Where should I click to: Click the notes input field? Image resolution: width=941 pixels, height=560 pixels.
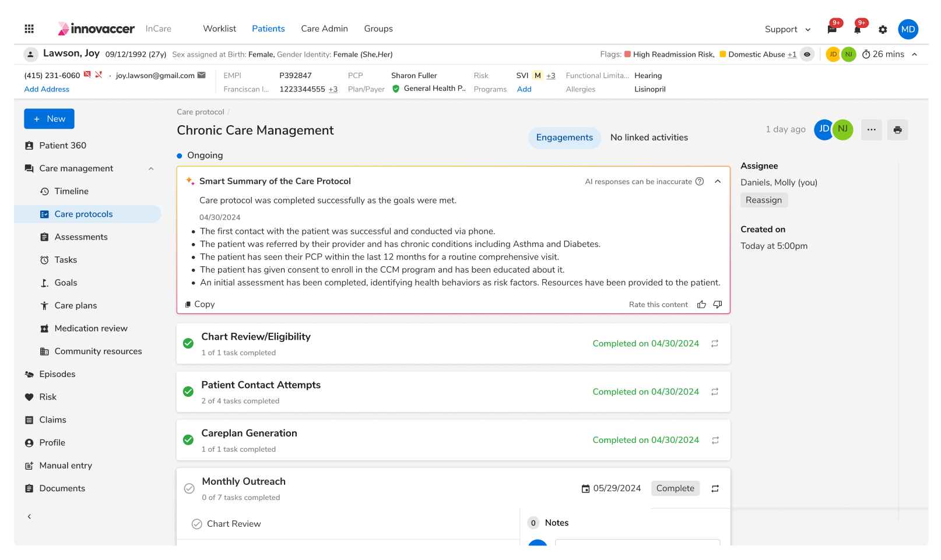pos(637,543)
